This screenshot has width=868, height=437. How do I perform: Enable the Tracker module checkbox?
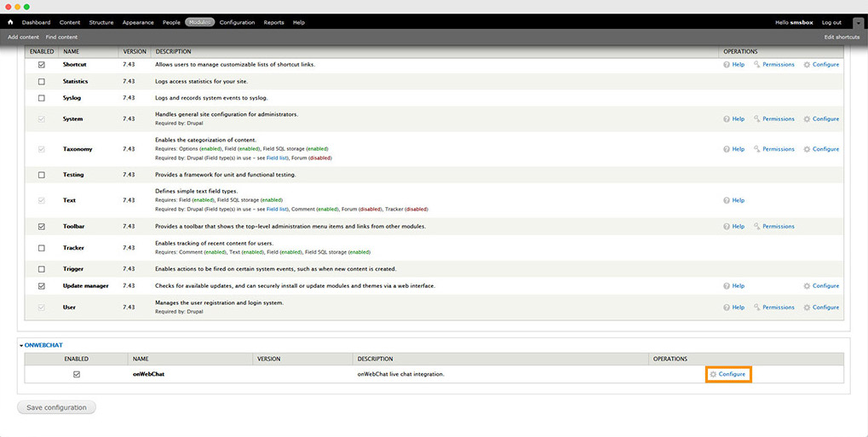(x=42, y=248)
